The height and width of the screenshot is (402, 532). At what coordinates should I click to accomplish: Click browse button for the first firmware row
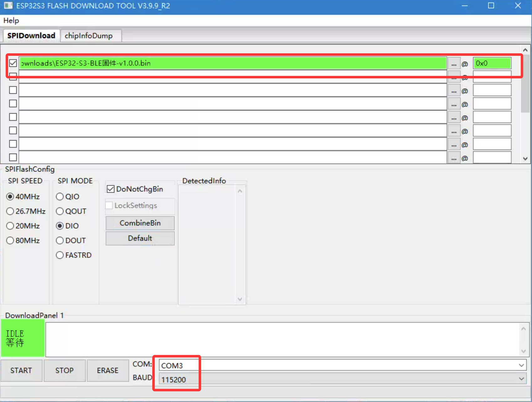click(454, 64)
